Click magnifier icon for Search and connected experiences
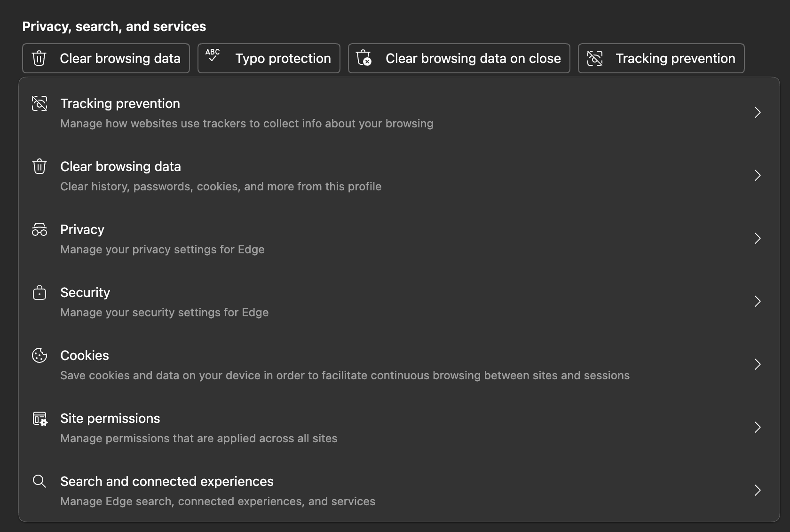This screenshot has height=532, width=790. (39, 481)
